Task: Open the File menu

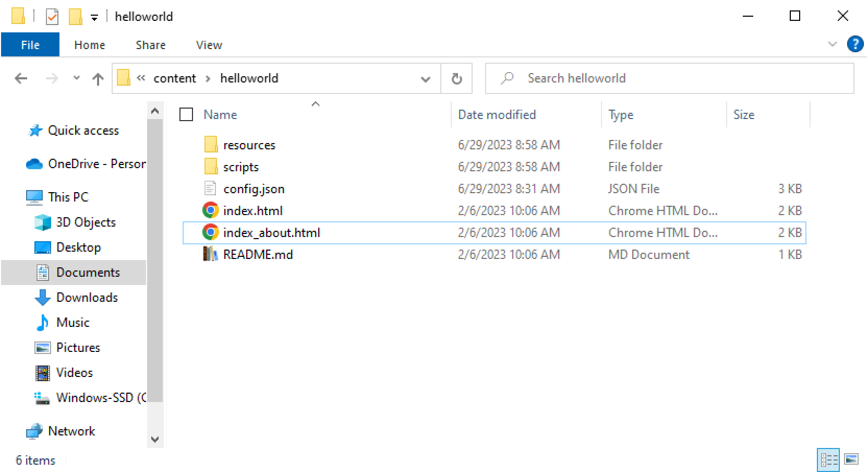Action: [x=30, y=45]
